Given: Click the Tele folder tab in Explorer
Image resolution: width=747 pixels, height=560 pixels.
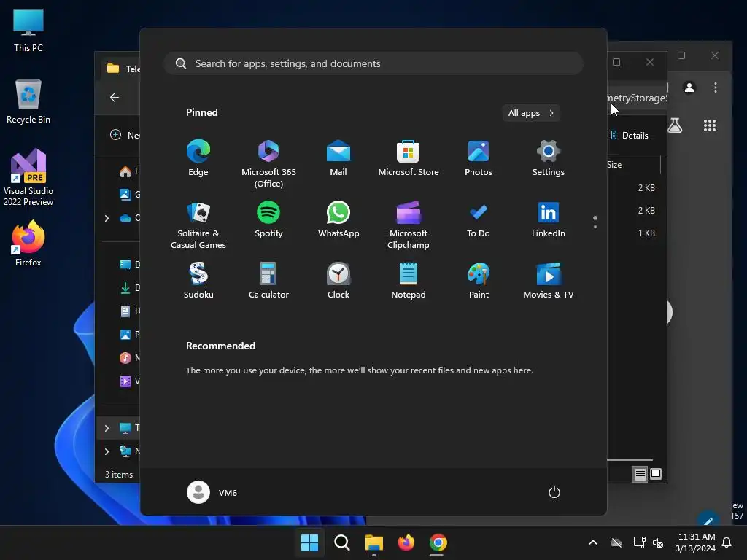Looking at the screenshot, I should tap(122, 69).
